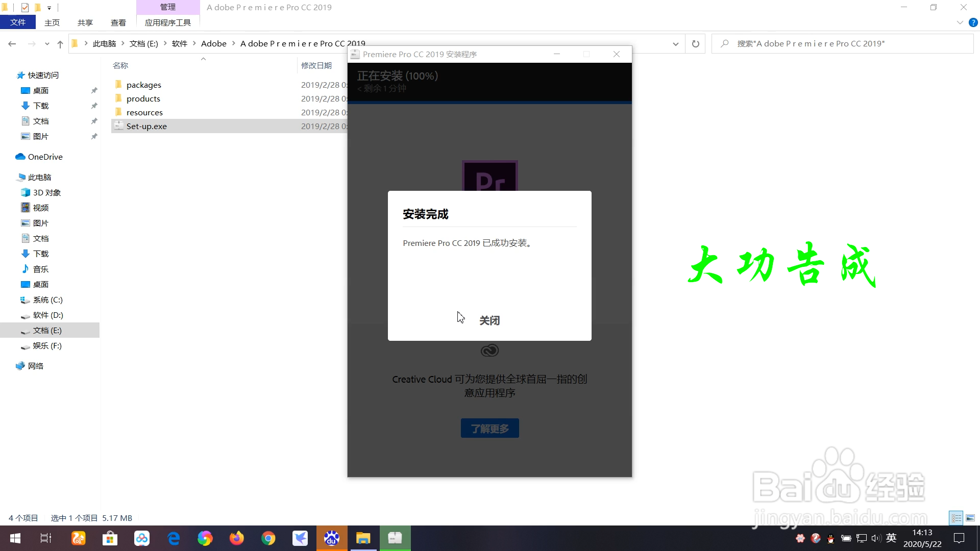This screenshot has height=551, width=980.
Task: Toggle sort order on 名称 column
Action: coord(121,65)
